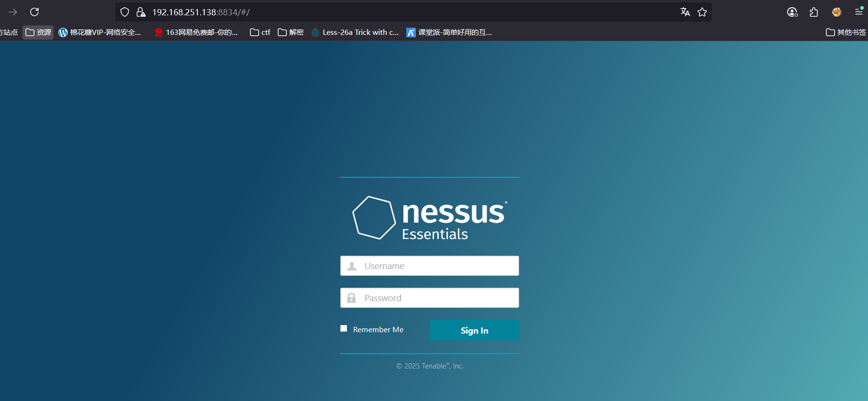
Task: Bookmark this page with the star icon
Action: [702, 12]
